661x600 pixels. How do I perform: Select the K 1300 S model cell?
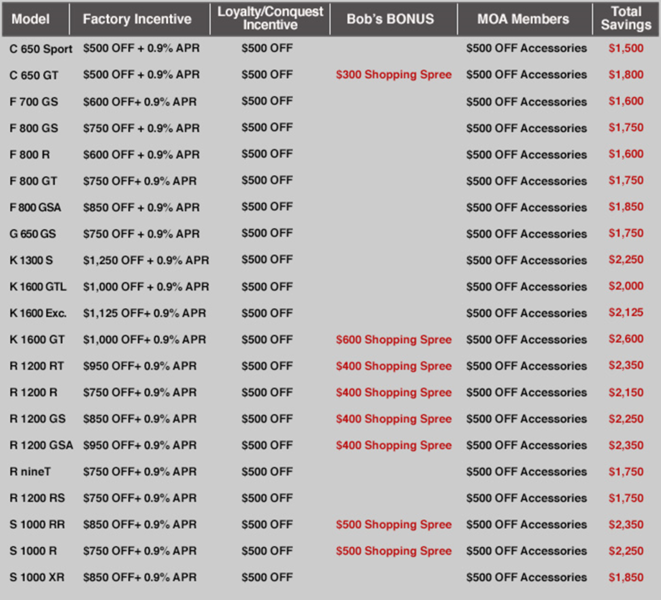(31, 260)
